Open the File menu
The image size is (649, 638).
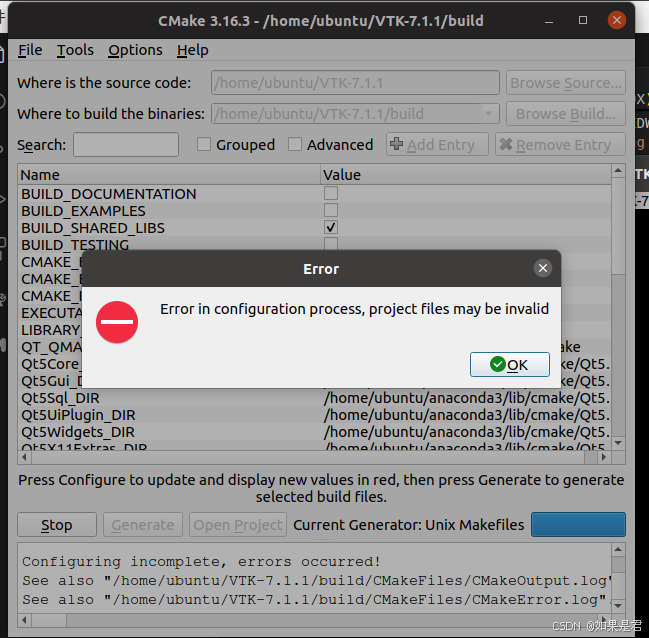tap(30, 50)
